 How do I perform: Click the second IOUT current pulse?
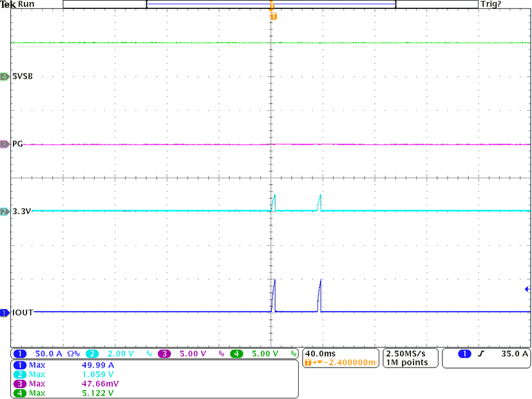[319, 295]
